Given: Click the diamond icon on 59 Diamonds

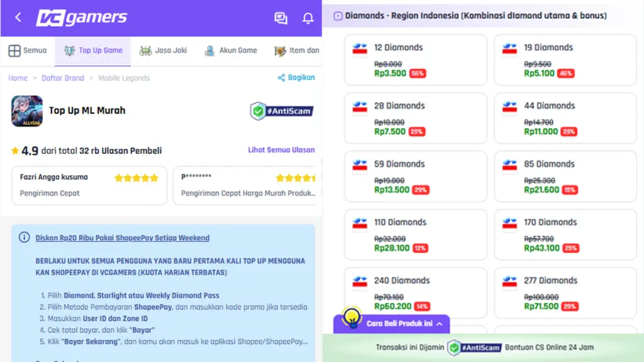Looking at the screenshot, I should 360,165.
